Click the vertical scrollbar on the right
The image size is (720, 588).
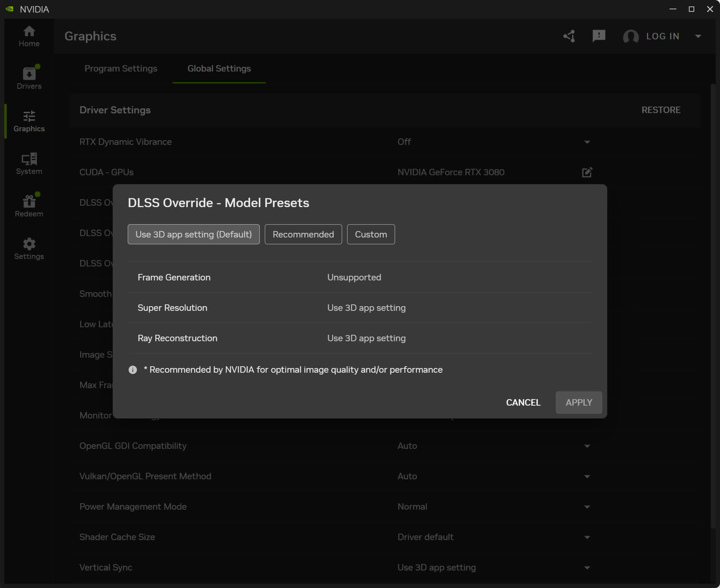click(712, 304)
